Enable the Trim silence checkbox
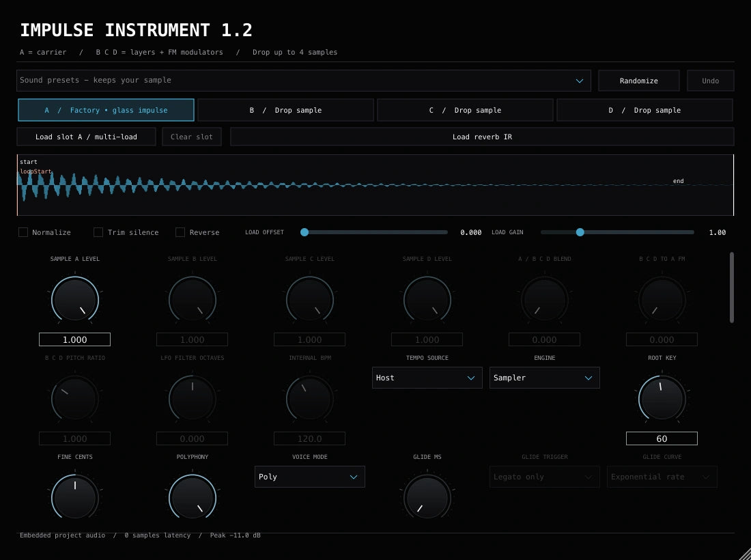This screenshot has width=751, height=560. tap(98, 232)
